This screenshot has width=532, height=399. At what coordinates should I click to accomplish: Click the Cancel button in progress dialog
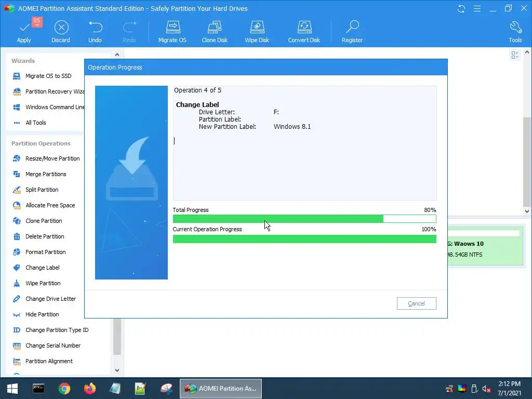coord(416,303)
